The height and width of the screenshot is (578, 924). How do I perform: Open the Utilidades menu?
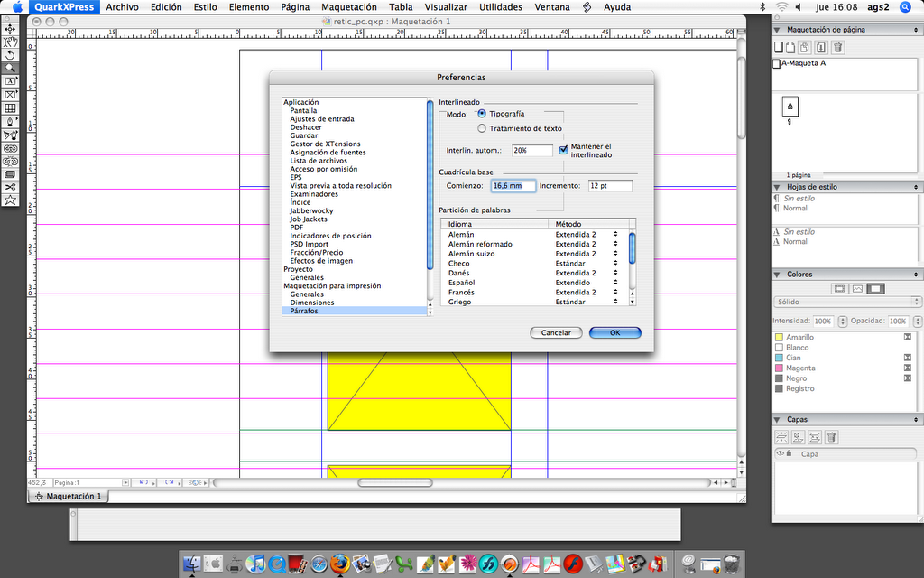[500, 7]
